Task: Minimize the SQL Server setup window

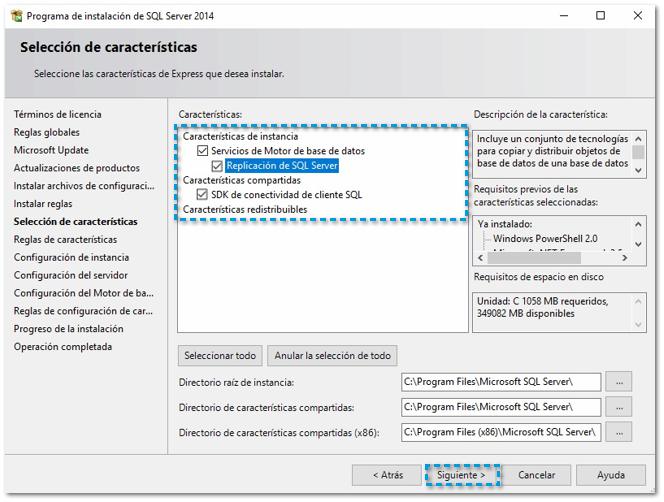Action: pos(564,16)
